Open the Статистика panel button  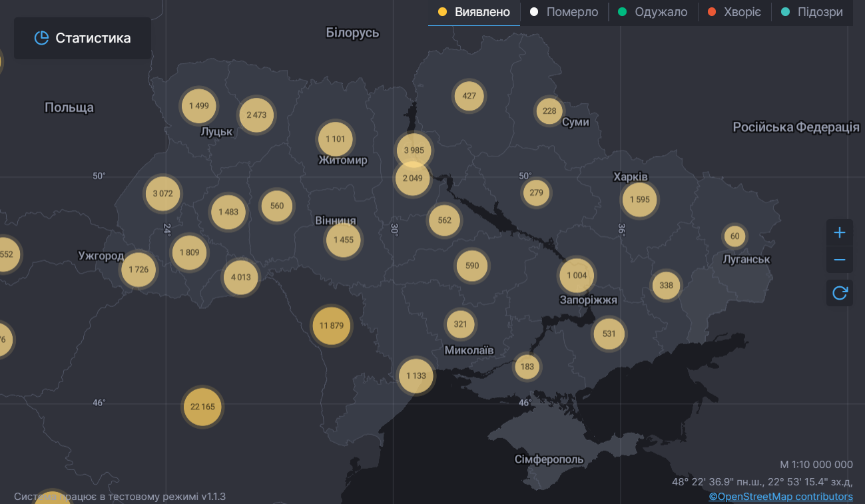pyautogui.click(x=83, y=38)
